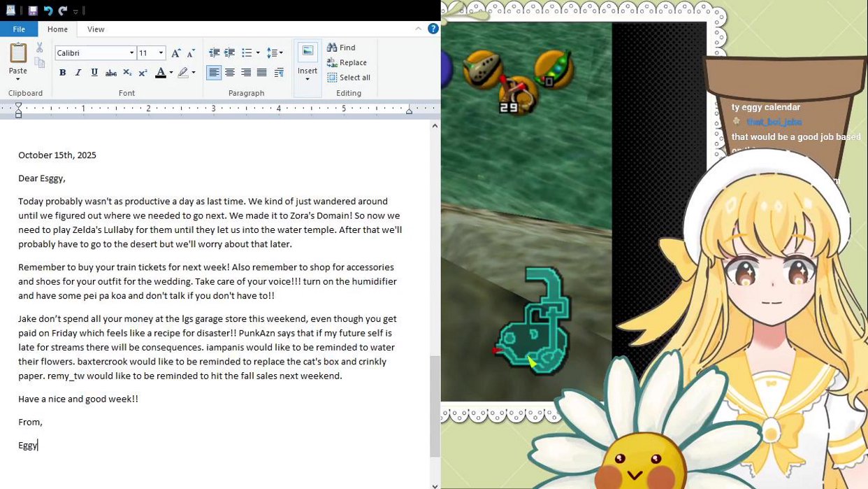Toggle italic formatting
The height and width of the screenshot is (489, 868).
tap(78, 73)
